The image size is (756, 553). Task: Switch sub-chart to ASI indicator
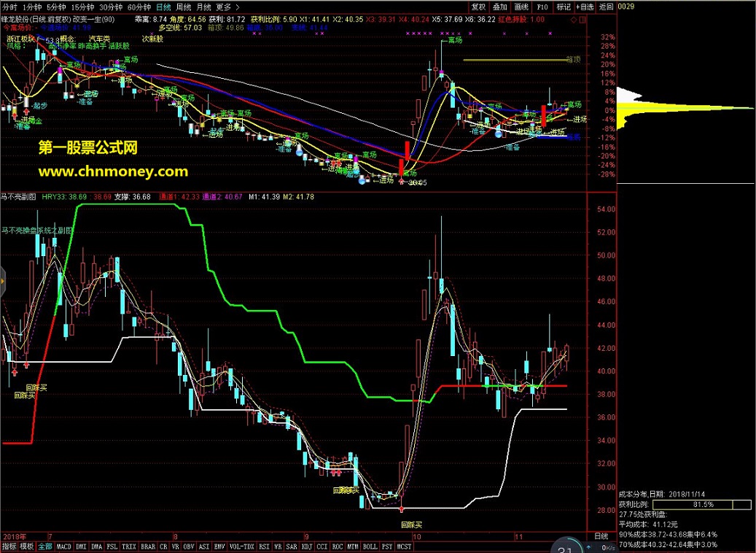204,546
